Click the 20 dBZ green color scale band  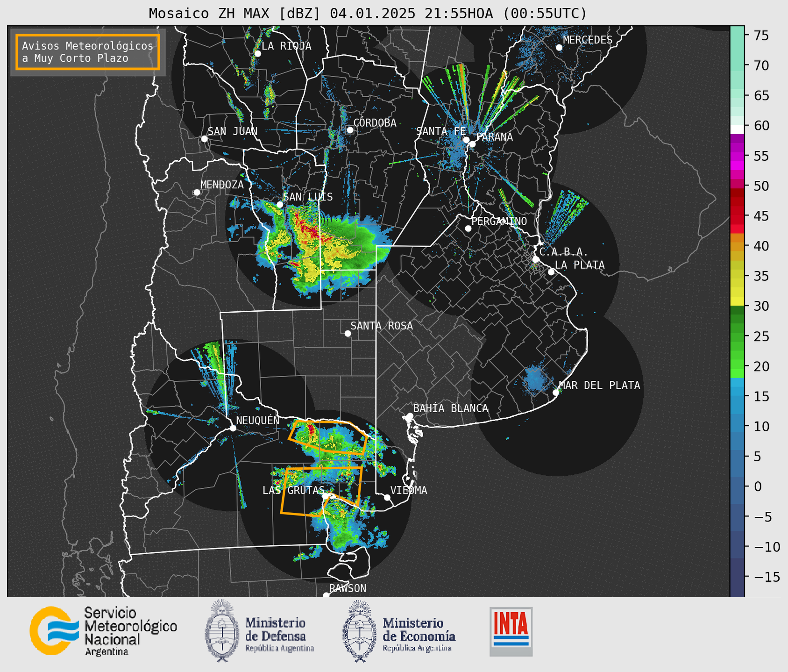pos(737,366)
